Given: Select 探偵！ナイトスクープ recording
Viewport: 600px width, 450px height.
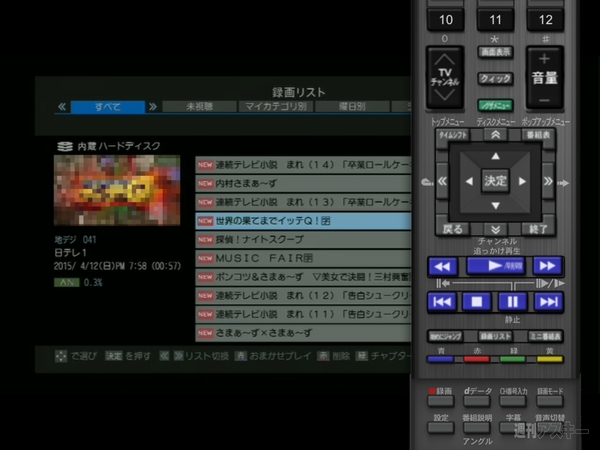Looking at the screenshot, I should [303, 240].
